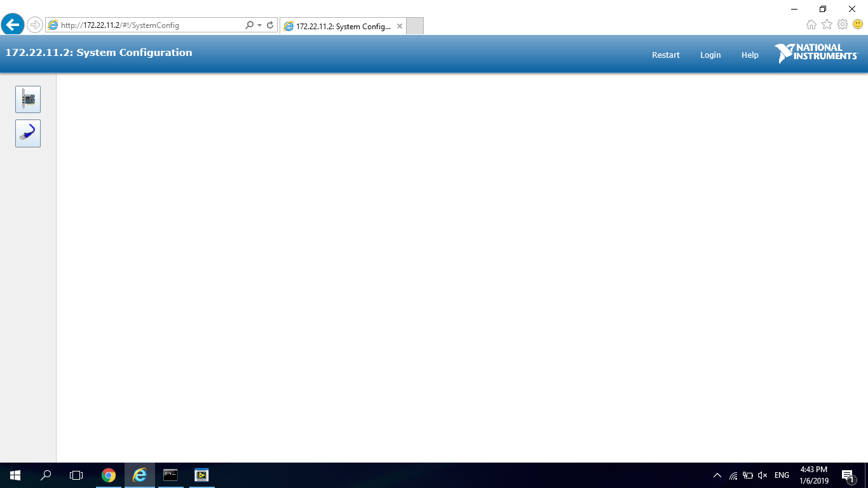Open Task View on taskbar
Screen dimensions: 868x488
[76, 475]
